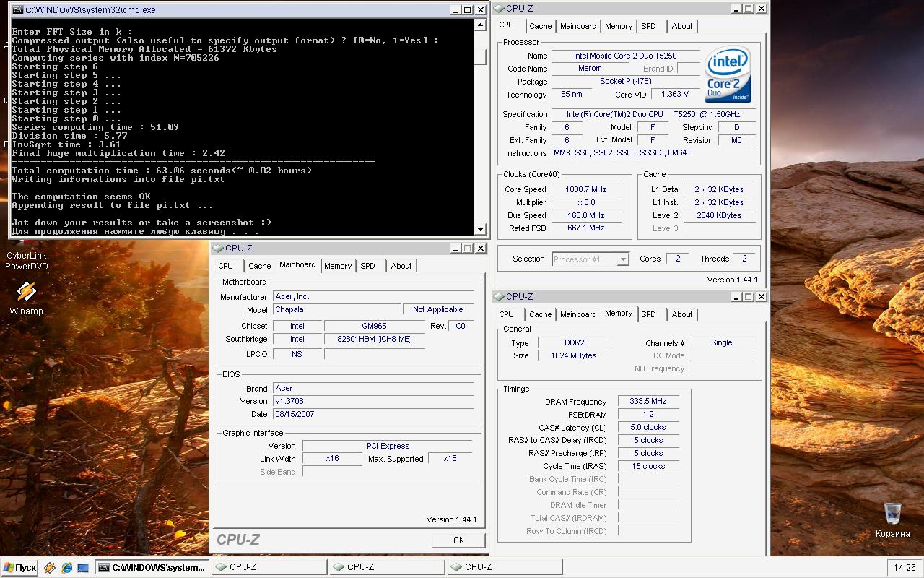Viewport: 924px width, 578px height.
Task: Open the Cache tab in the Mainboard window
Action: [x=259, y=266]
